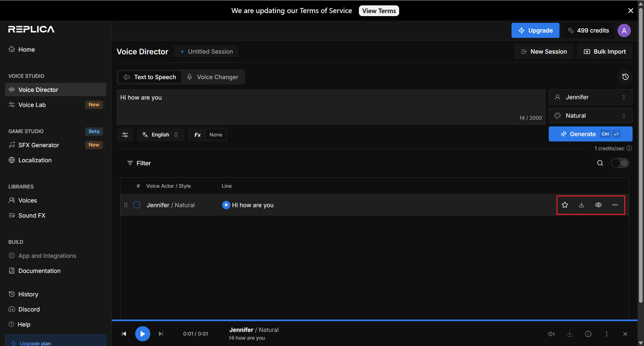Screen dimensions: 644x346
Task: Click the Replica logo
Action: [32, 29]
